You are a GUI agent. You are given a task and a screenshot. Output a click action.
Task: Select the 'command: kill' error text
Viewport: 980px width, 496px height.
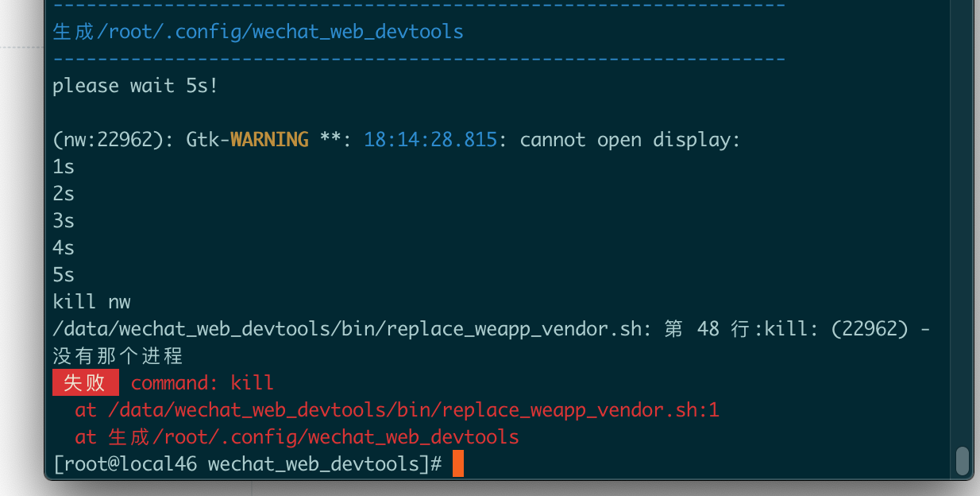click(203, 382)
